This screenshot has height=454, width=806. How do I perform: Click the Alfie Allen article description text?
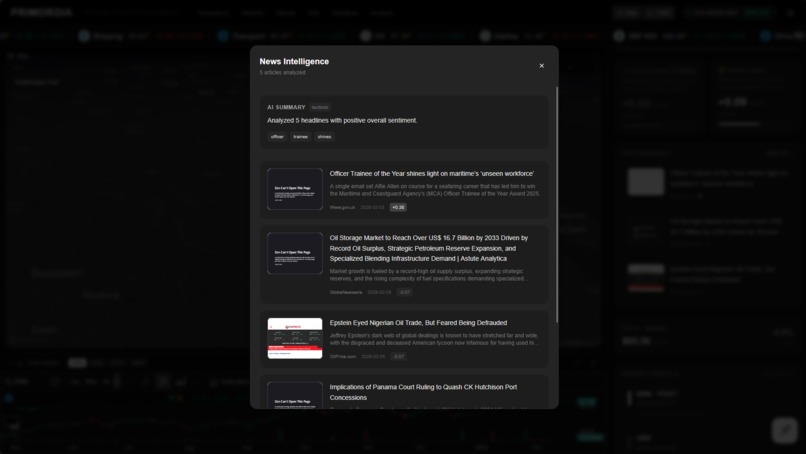[435, 190]
